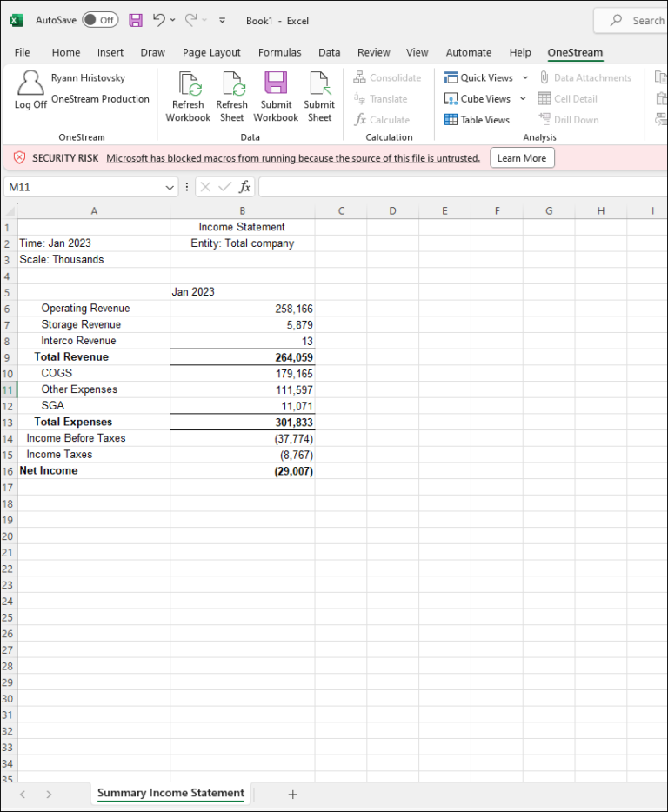Image resolution: width=668 pixels, height=812 pixels.
Task: Select the Net Income value cell
Action: [243, 470]
